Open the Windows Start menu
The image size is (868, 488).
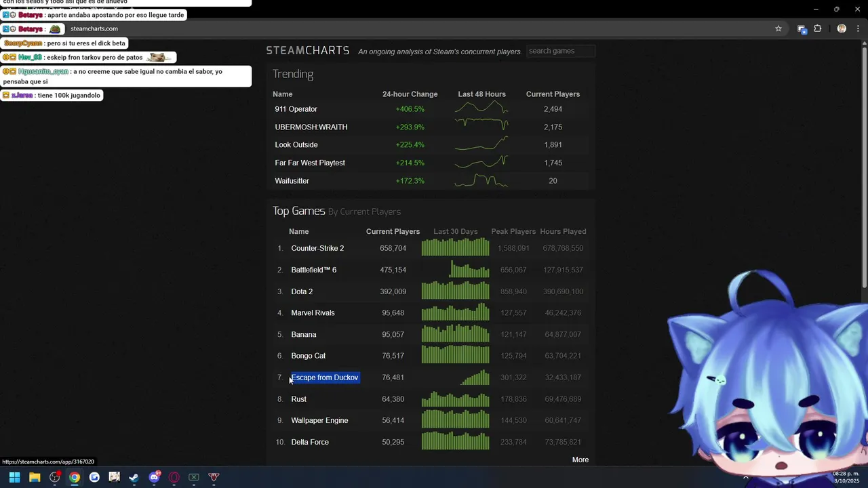point(14,477)
